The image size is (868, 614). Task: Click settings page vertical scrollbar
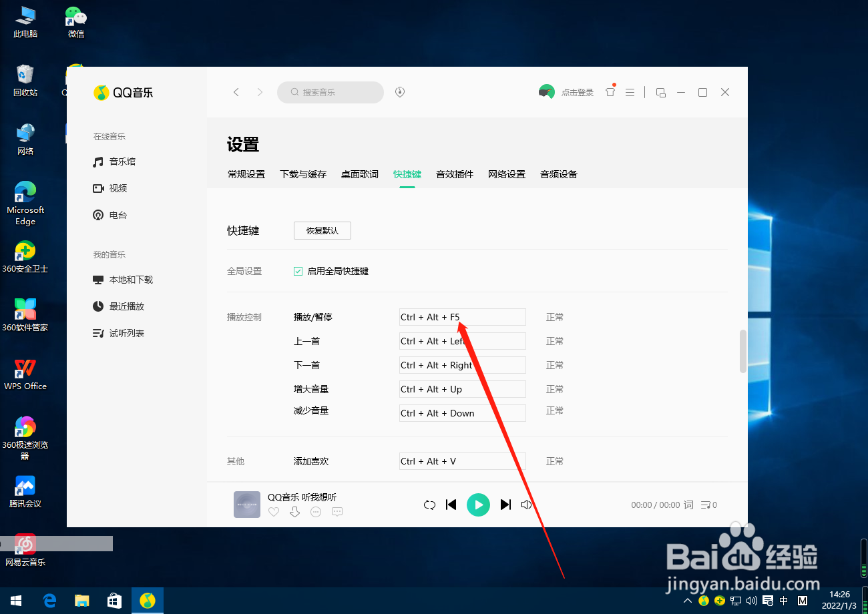[x=743, y=351]
